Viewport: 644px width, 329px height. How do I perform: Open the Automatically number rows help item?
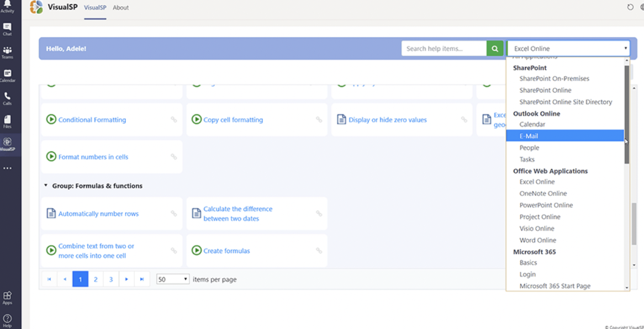pos(98,214)
